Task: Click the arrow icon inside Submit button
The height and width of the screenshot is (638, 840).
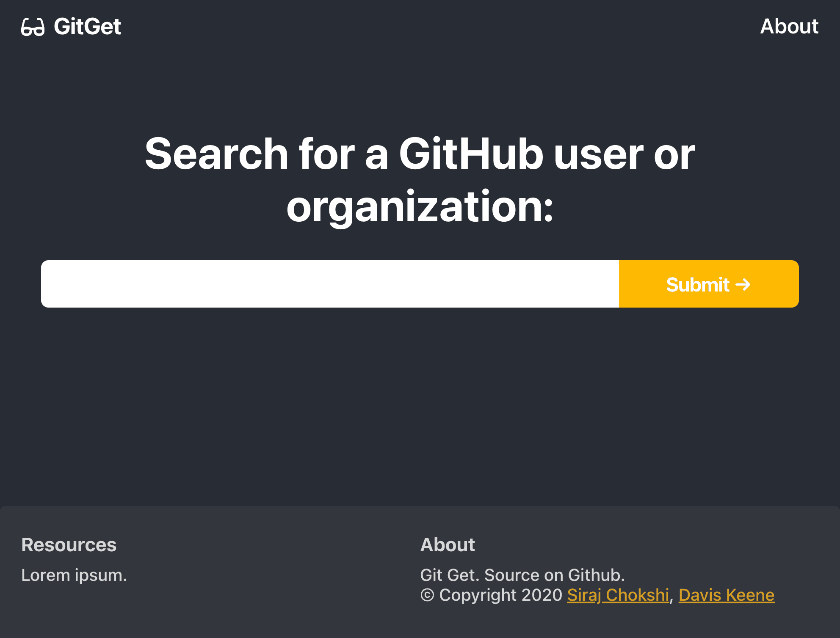Action: tap(743, 284)
